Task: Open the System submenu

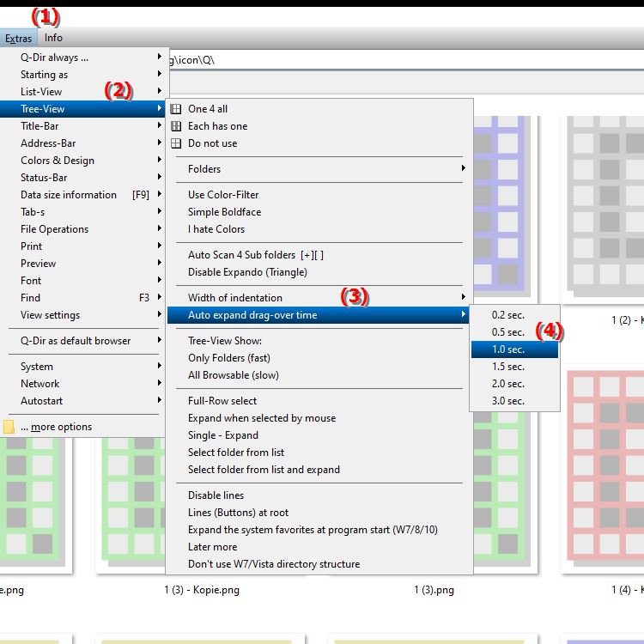Action: [82, 367]
